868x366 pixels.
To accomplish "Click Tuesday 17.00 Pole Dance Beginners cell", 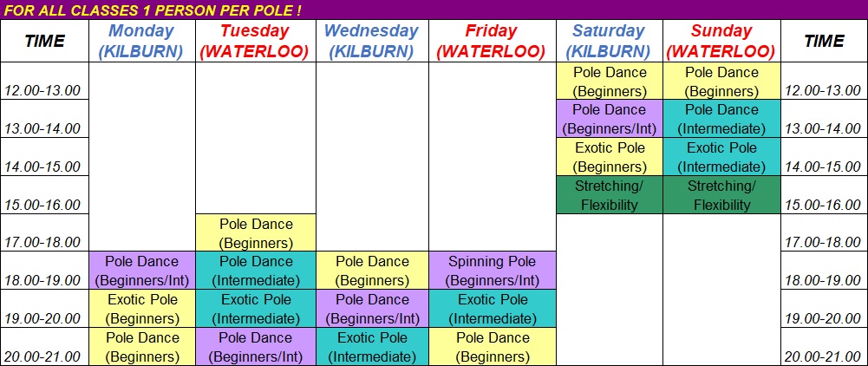I will (x=256, y=232).
